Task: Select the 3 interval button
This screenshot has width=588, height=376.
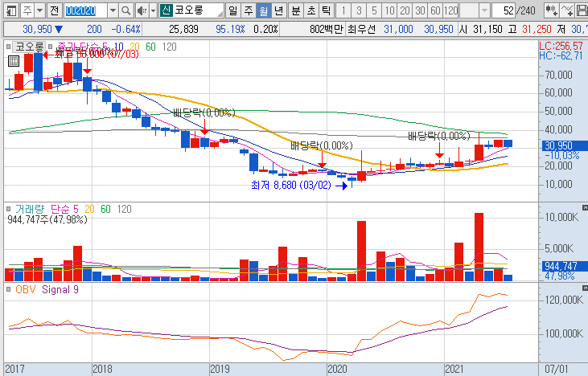Action: pos(359,10)
